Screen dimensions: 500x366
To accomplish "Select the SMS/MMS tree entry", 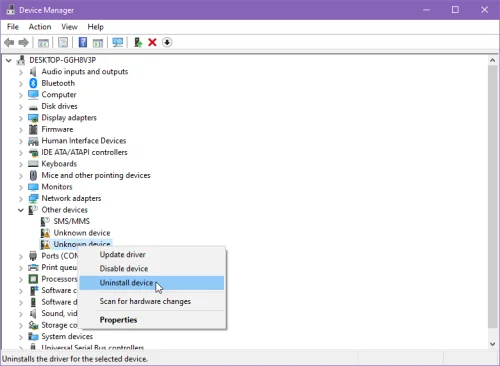I will pos(72,221).
